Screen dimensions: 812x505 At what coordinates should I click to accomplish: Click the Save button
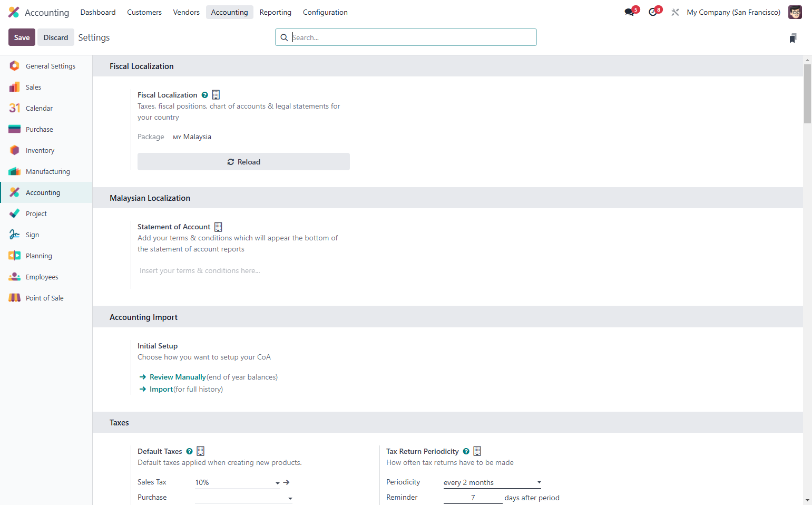pyautogui.click(x=22, y=37)
